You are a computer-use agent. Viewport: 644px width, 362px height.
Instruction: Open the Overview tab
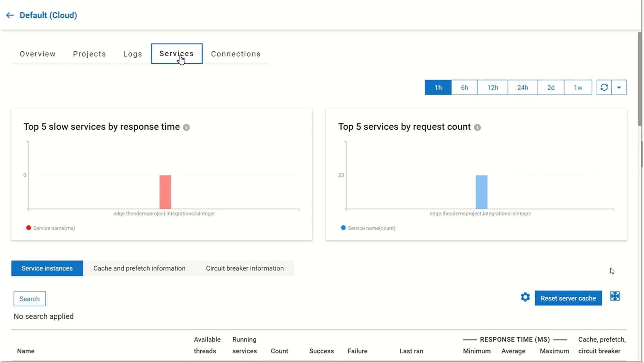tap(37, 54)
